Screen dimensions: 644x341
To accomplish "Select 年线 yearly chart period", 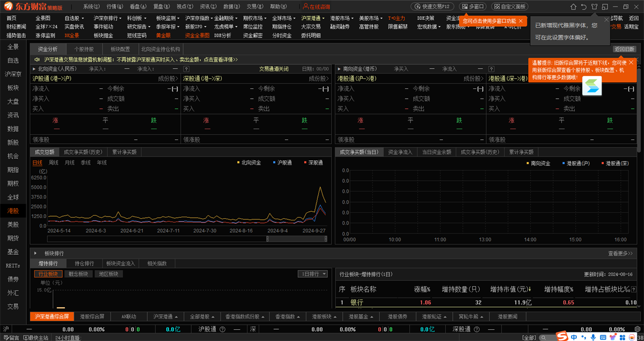I will (102, 162).
